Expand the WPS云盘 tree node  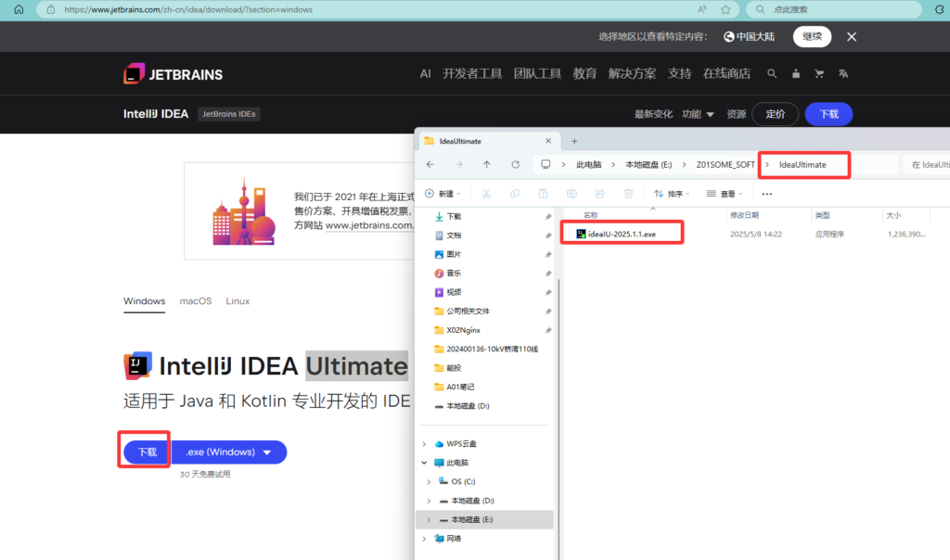pos(424,444)
